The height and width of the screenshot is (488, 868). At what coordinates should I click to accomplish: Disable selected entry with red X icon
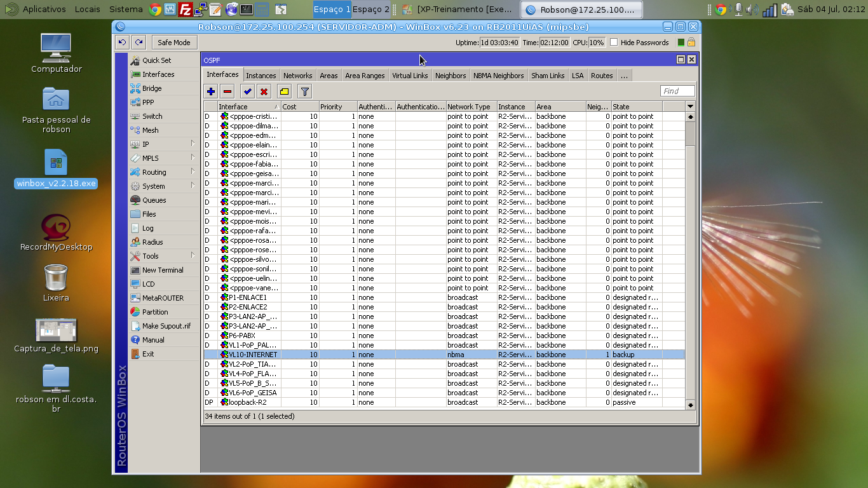point(264,91)
